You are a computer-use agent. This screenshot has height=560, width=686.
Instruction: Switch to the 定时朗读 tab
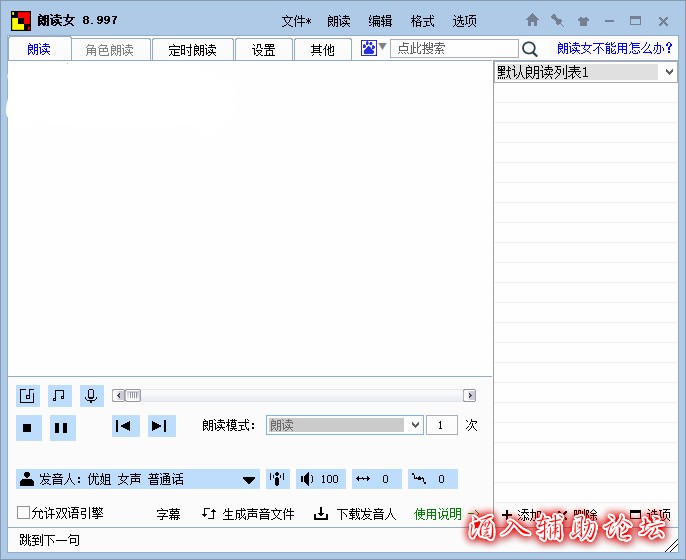(x=192, y=50)
